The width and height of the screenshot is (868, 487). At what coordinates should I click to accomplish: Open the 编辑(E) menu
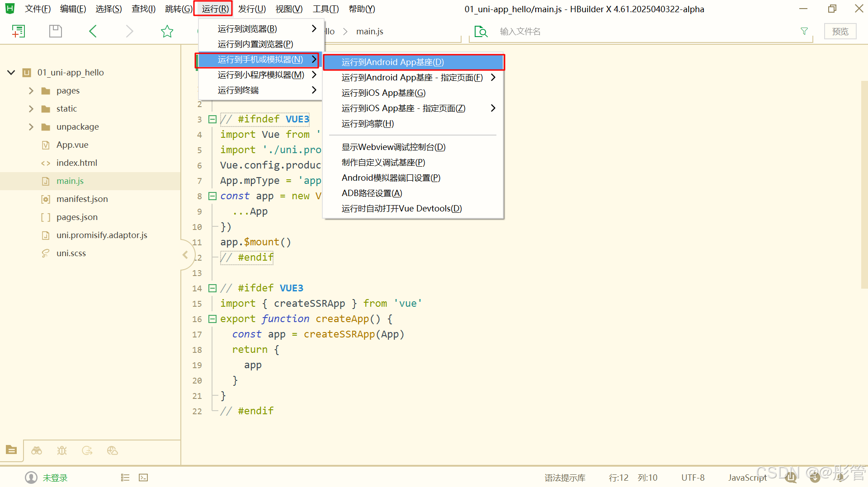click(73, 9)
